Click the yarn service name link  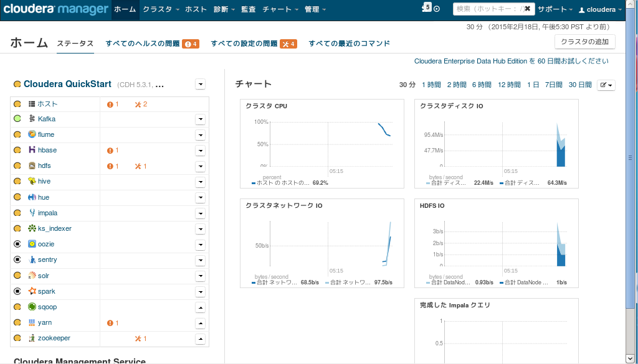click(x=45, y=322)
